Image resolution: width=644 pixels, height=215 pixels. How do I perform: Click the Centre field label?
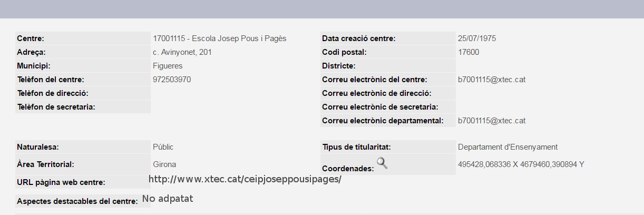coord(31,38)
